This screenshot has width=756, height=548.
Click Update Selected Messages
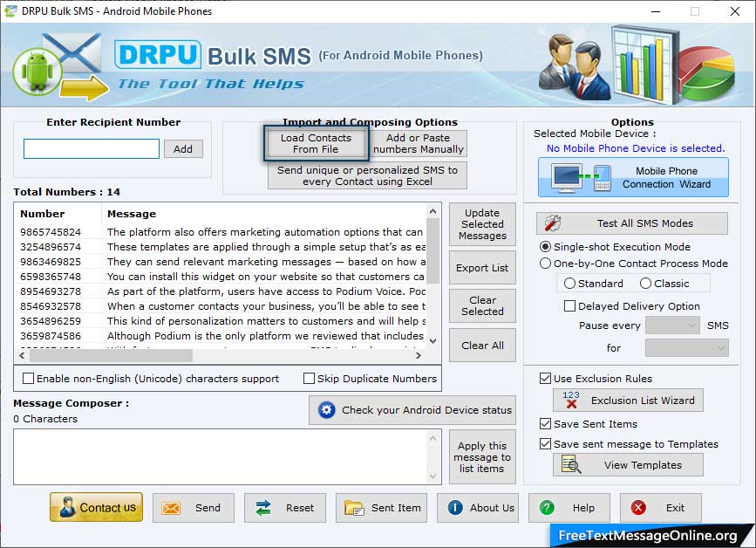(x=482, y=224)
